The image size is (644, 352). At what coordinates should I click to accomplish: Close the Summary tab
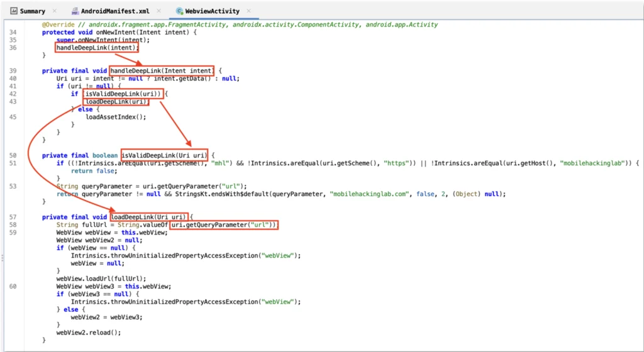[x=55, y=11]
